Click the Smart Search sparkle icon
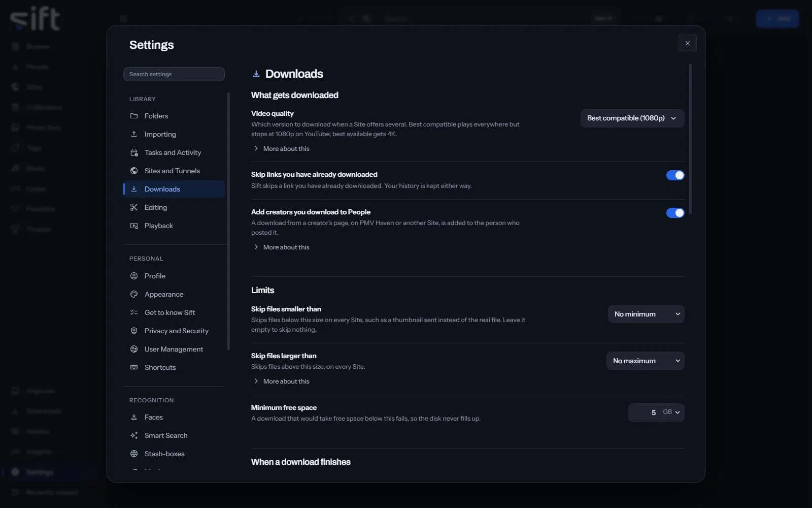The width and height of the screenshot is (812, 508). (x=134, y=435)
